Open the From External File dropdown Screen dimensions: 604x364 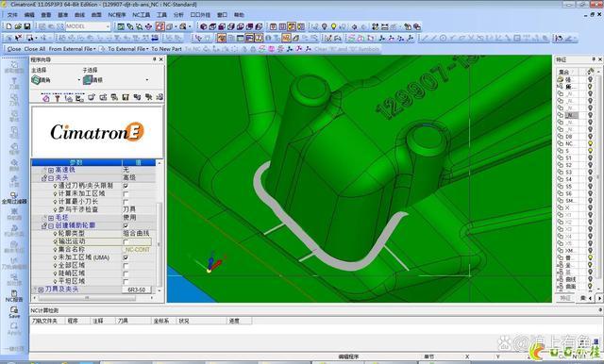click(x=72, y=49)
